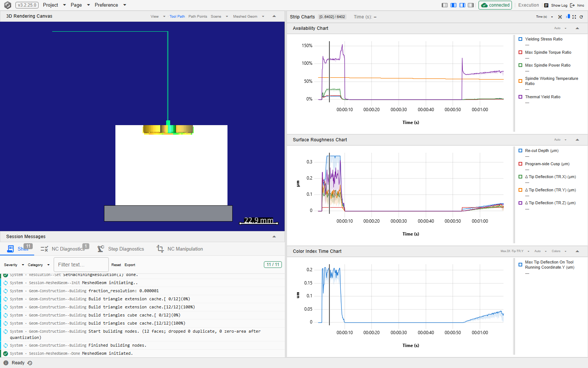Click the history icon next to Ready

pos(30,363)
